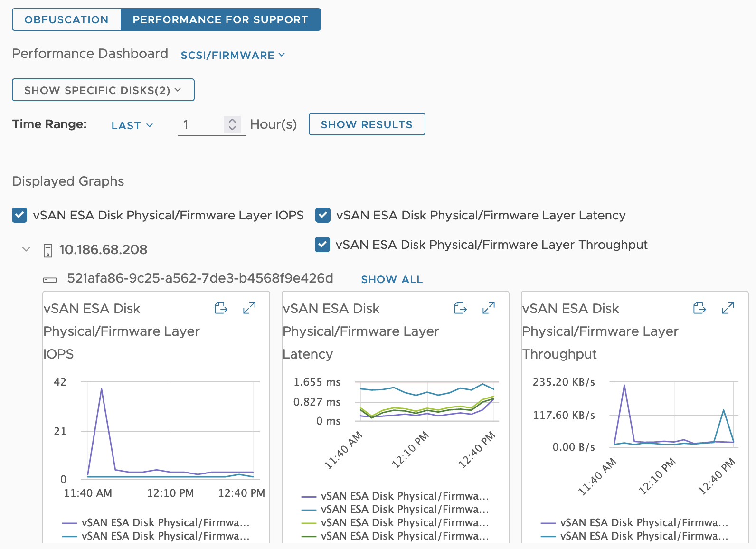The image size is (756, 549).
Task: Click the blue throughput spike near 12:40 PM
Action: point(724,410)
